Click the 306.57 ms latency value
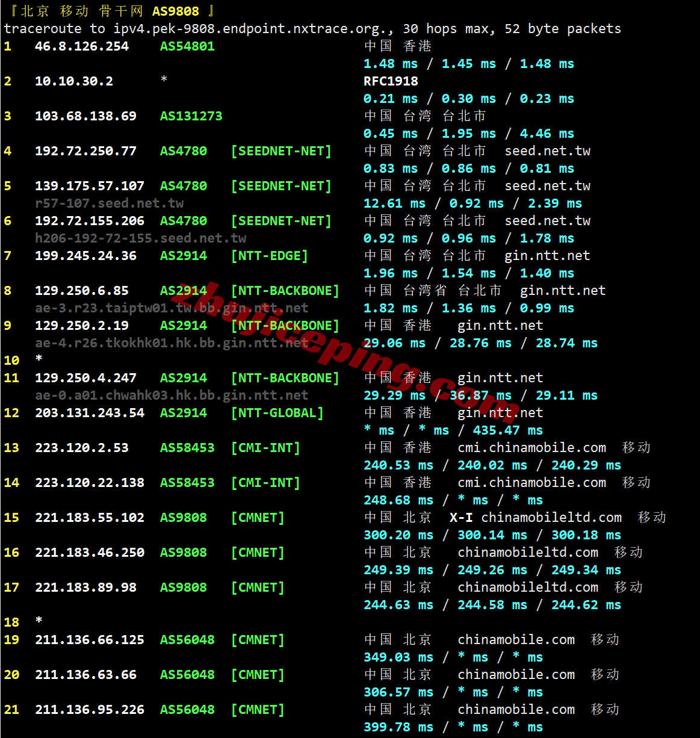The image size is (700, 738). coord(398,692)
